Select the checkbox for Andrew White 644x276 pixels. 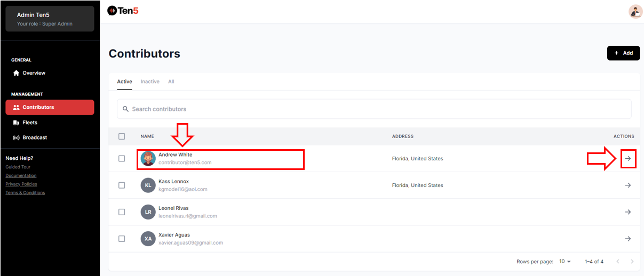122,159
